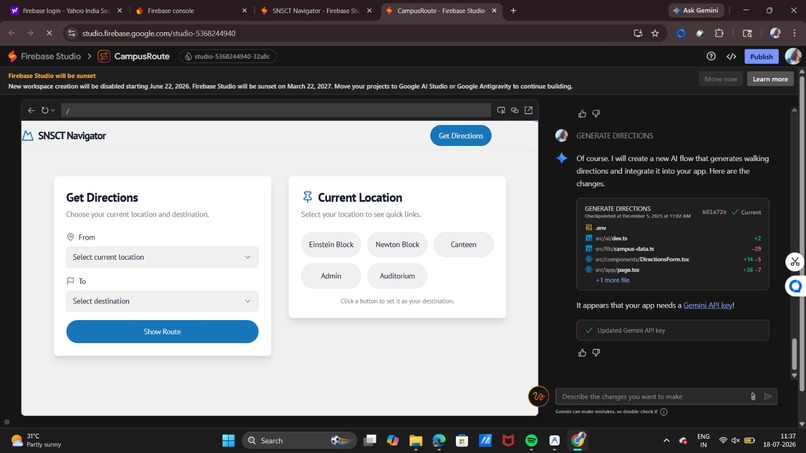Click the studio-5368244940-32a8c workspace chip

[x=228, y=56]
